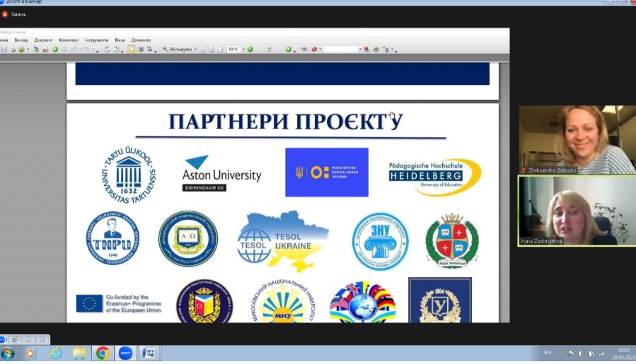Click the EN language indicator in tray
Viewport: 636px width, 364px height.
548,353
